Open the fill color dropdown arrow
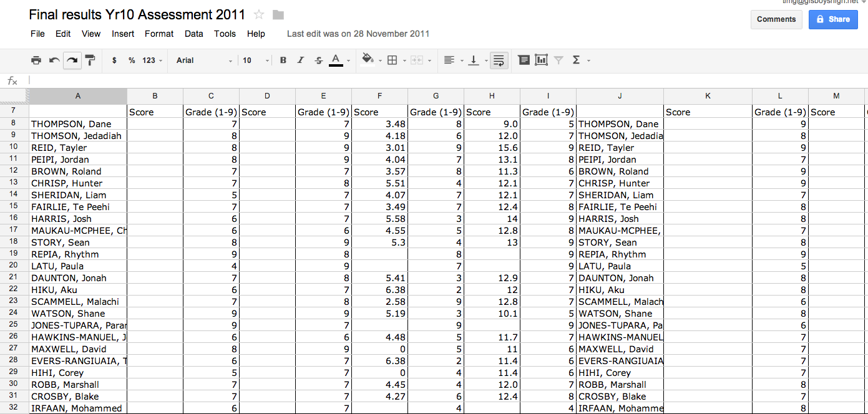The height and width of the screenshot is (414, 868). 379,60
